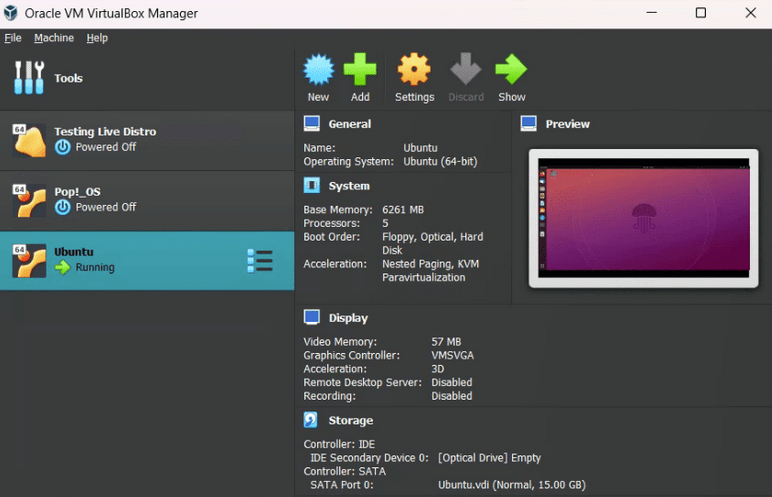772x497 pixels.
Task: Click the Controller: SATA line
Action: (x=345, y=471)
